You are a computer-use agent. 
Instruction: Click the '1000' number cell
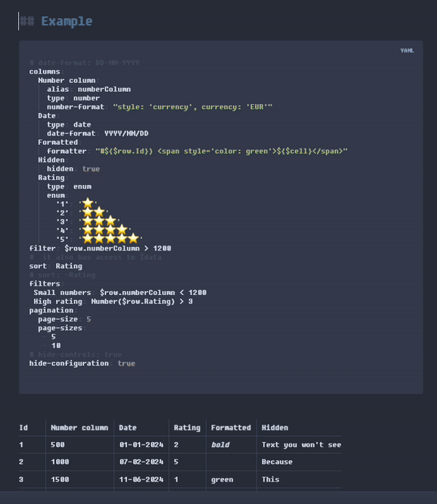point(60,462)
